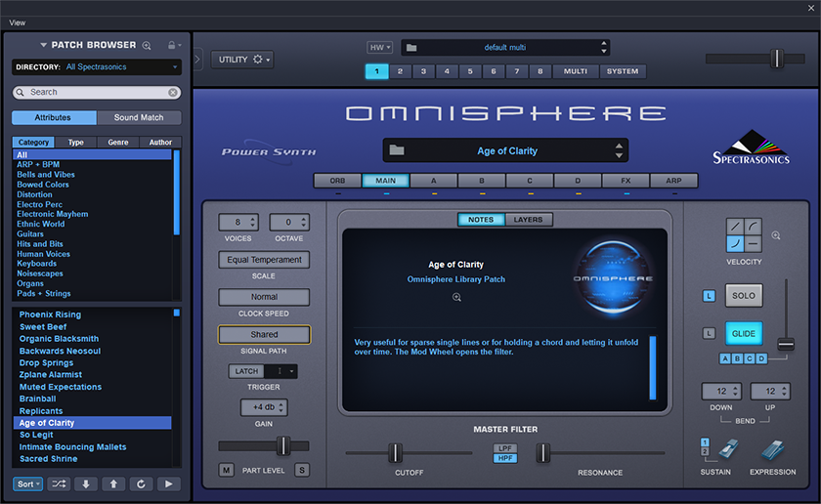This screenshot has width=821, height=504.
Task: Open the HW dropdown
Action: click(x=379, y=48)
